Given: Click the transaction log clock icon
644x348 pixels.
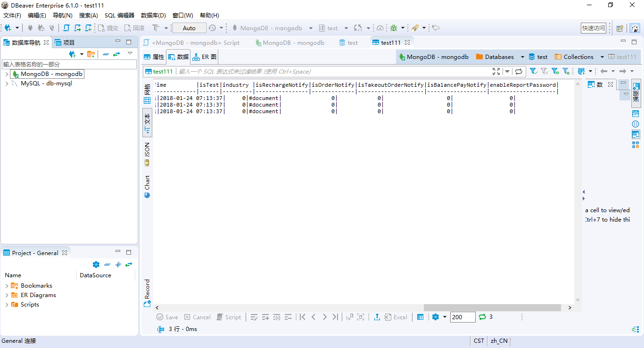Looking at the screenshot, I should (213, 28).
